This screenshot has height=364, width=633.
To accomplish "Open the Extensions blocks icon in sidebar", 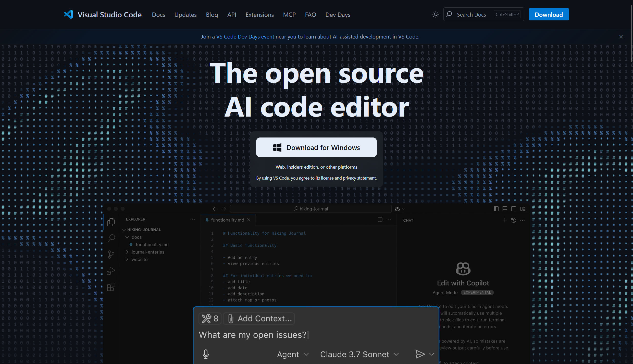I will (111, 287).
